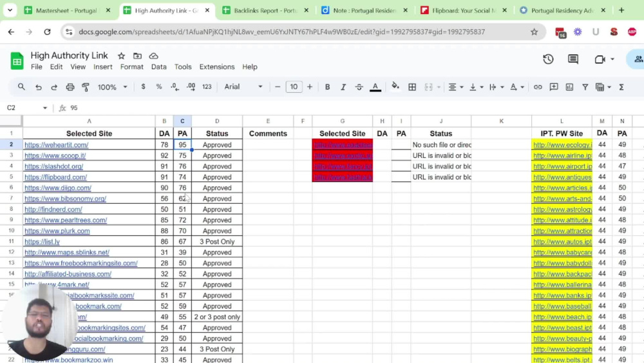Open the text color picker
This screenshot has width=644, height=363.
(x=375, y=87)
